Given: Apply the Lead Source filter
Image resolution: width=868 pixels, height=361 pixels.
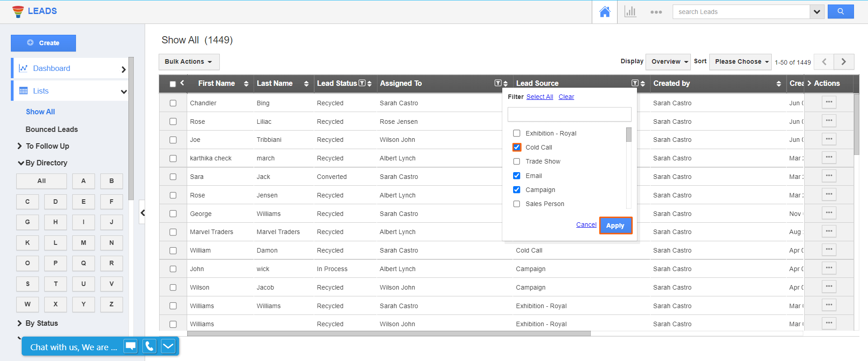Looking at the screenshot, I should click(x=615, y=225).
